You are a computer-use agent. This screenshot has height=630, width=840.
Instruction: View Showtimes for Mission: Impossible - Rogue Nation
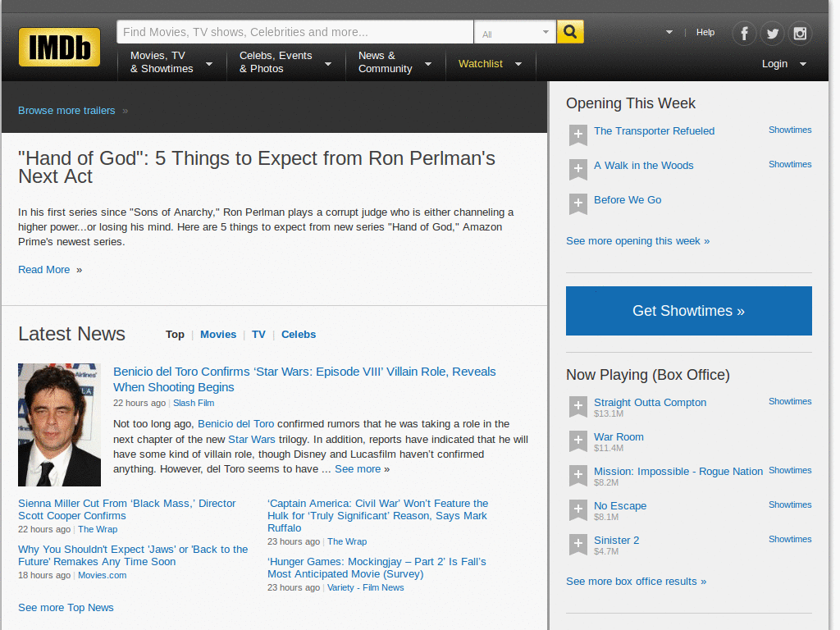pyautogui.click(x=790, y=470)
